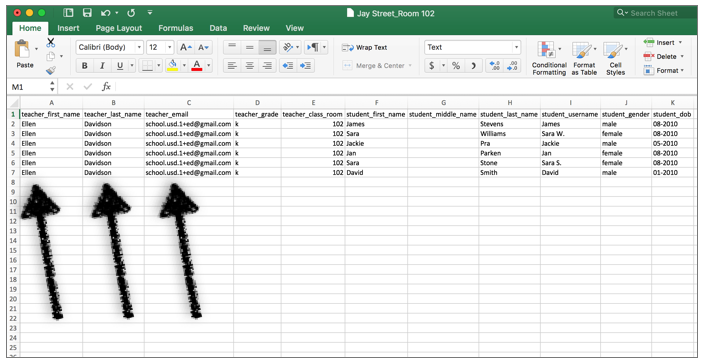Select the cell teacher_email header
The height and width of the screenshot is (364, 704).
tap(189, 114)
